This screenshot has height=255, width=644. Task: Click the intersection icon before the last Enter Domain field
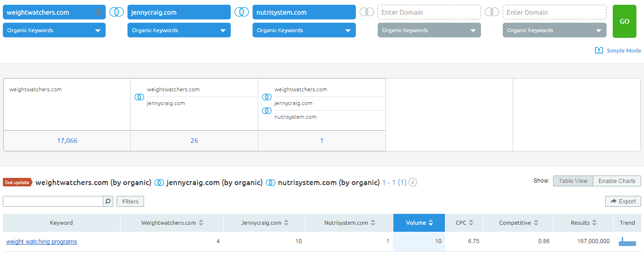point(492,12)
